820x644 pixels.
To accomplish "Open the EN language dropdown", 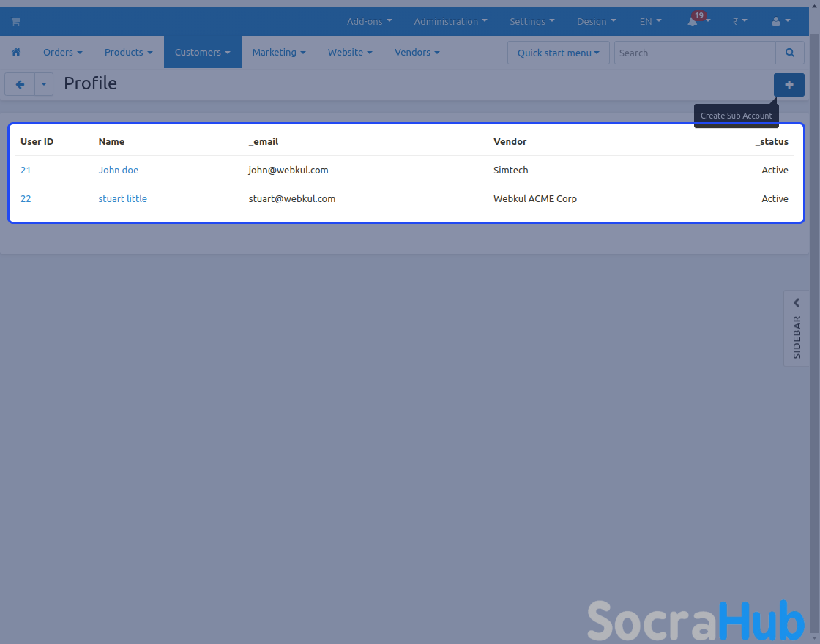I will tap(650, 22).
